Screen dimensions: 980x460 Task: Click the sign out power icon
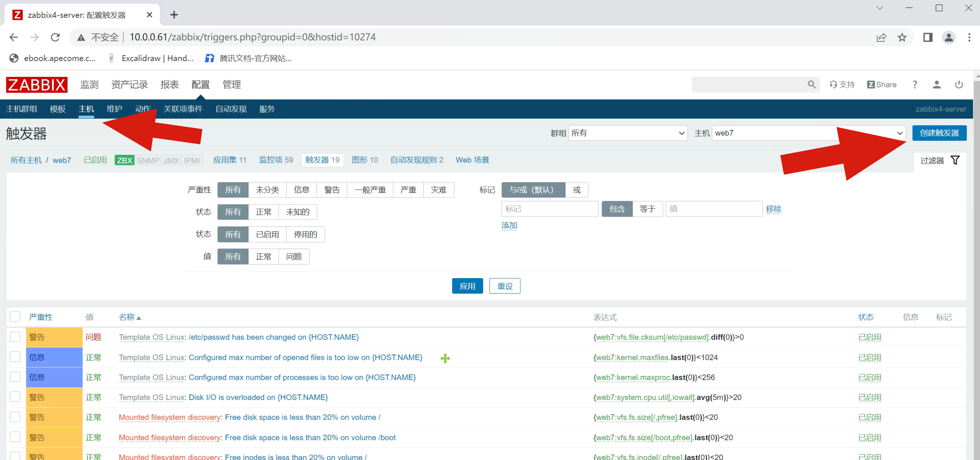(x=959, y=85)
